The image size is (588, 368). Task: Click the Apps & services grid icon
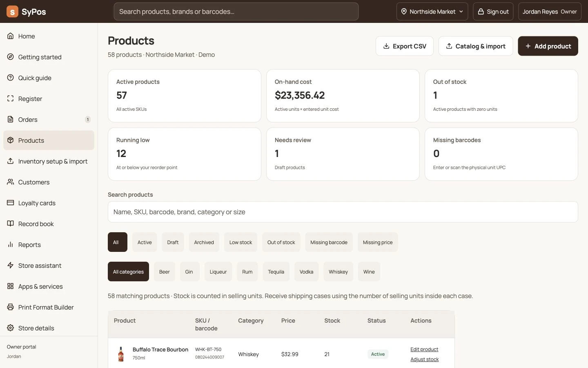coord(11,286)
